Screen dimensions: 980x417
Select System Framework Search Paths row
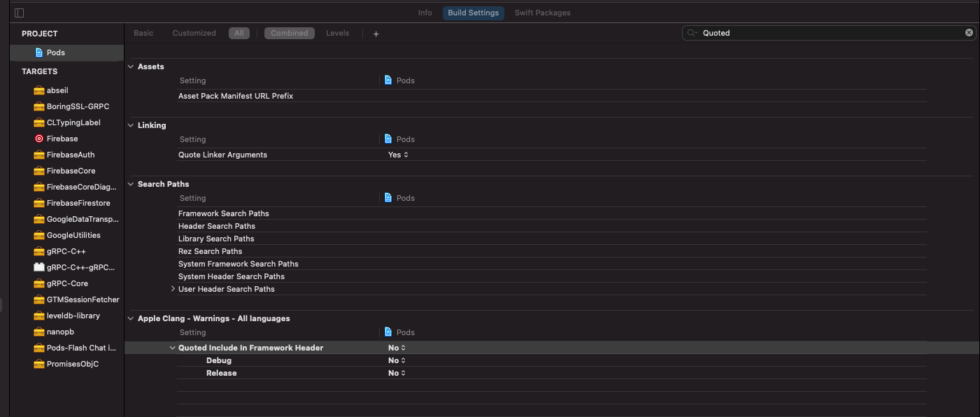(x=551, y=264)
